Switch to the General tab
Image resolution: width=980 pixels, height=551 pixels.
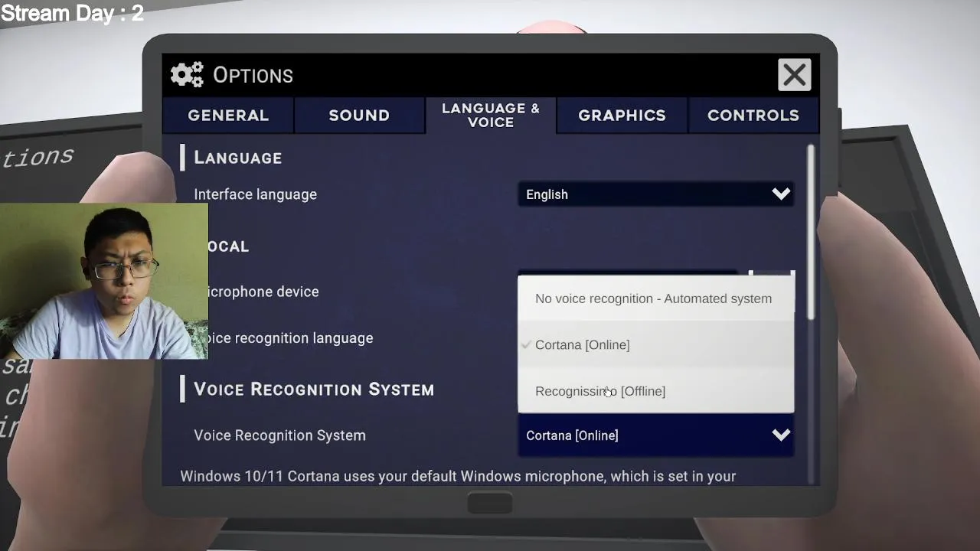pyautogui.click(x=228, y=115)
